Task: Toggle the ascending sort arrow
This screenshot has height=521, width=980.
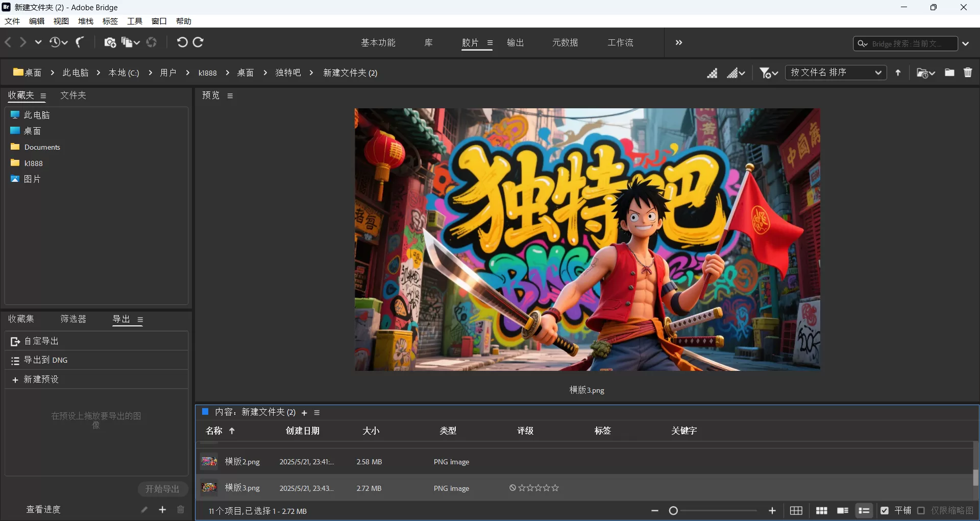Action: (898, 73)
